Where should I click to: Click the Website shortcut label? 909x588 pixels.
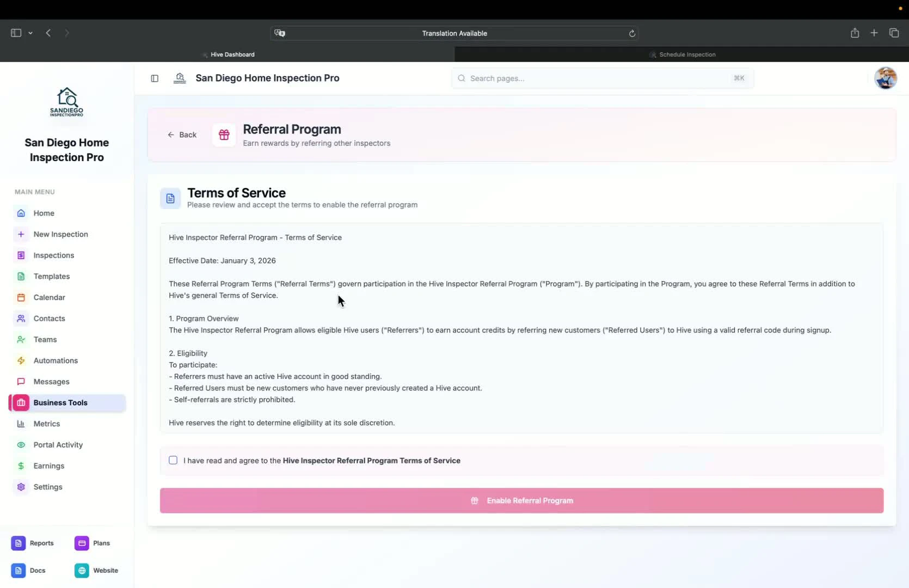tap(106, 571)
